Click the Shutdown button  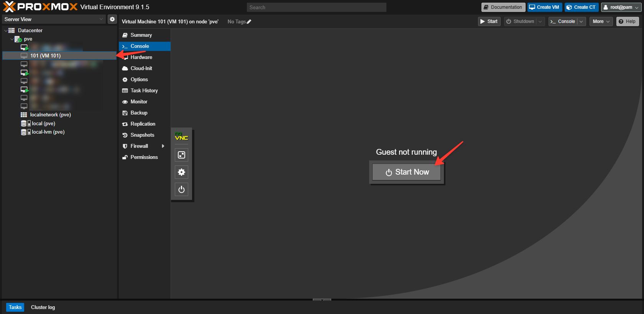tap(520, 21)
